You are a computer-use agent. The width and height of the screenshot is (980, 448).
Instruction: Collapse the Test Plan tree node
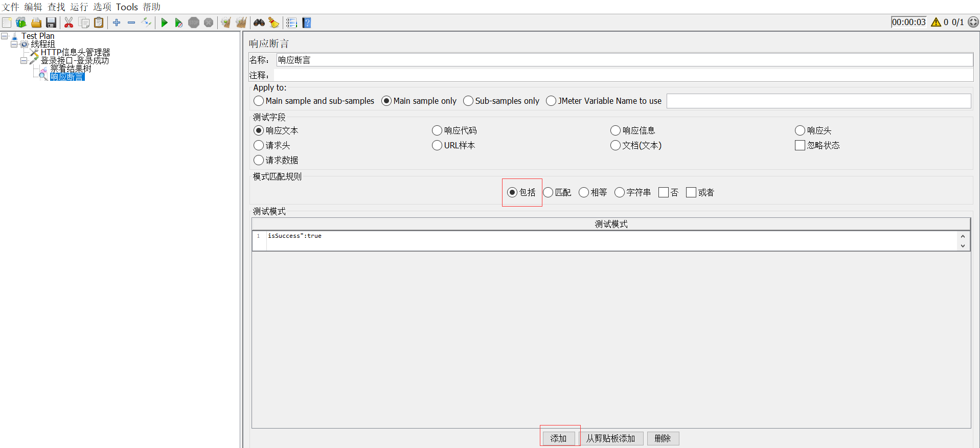pyautogui.click(x=5, y=36)
